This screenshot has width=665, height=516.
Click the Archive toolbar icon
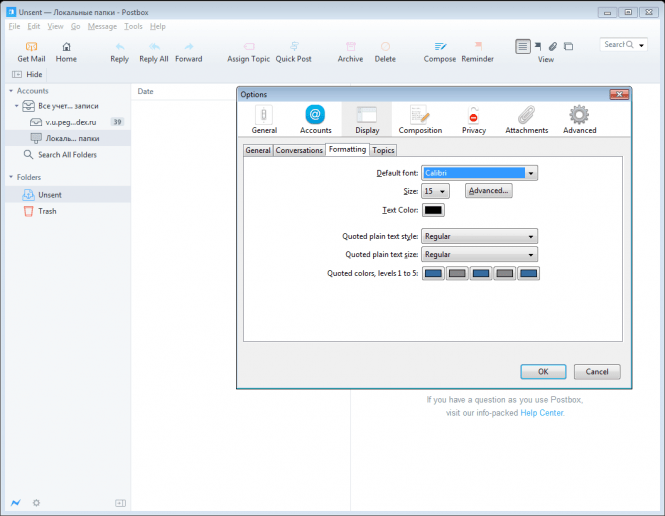(350, 46)
